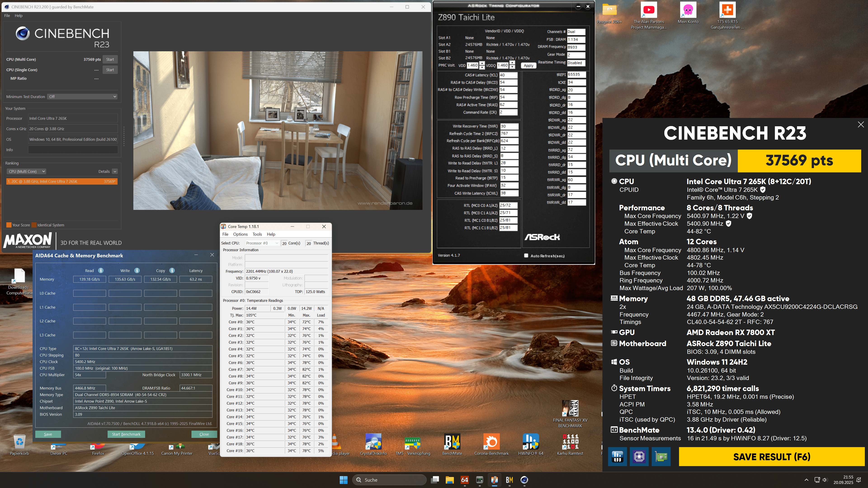Open the CPU chip icon beside Save Result
This screenshot has height=488, width=868.
639,457
